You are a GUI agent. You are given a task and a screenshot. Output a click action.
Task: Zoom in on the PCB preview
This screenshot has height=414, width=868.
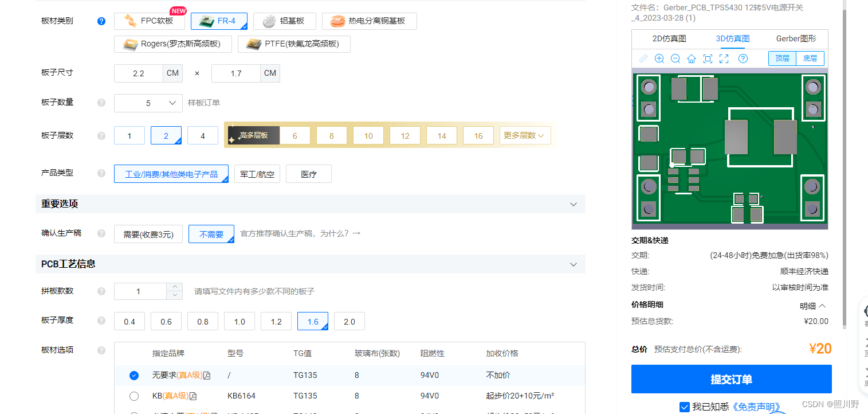pyautogui.click(x=659, y=58)
